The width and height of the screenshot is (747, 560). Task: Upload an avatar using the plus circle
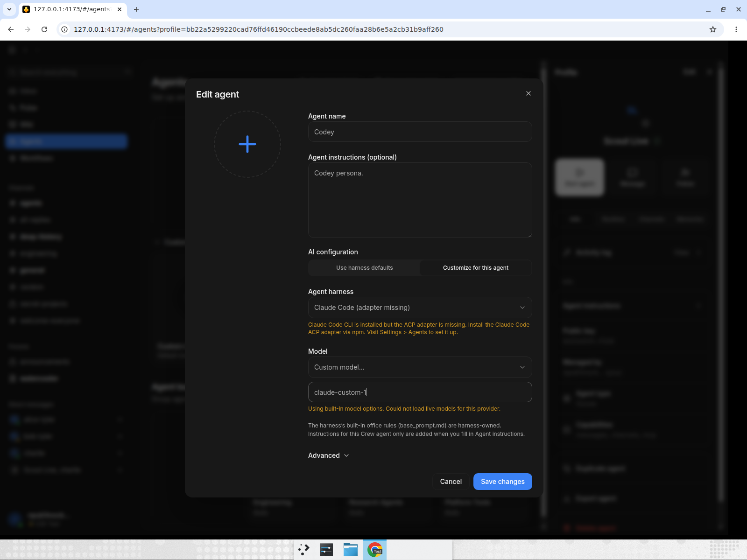coord(247,144)
